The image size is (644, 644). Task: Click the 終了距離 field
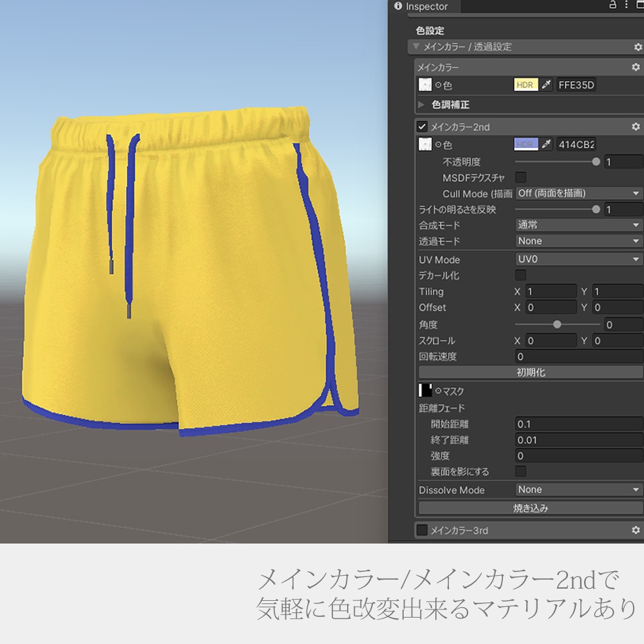point(579,440)
